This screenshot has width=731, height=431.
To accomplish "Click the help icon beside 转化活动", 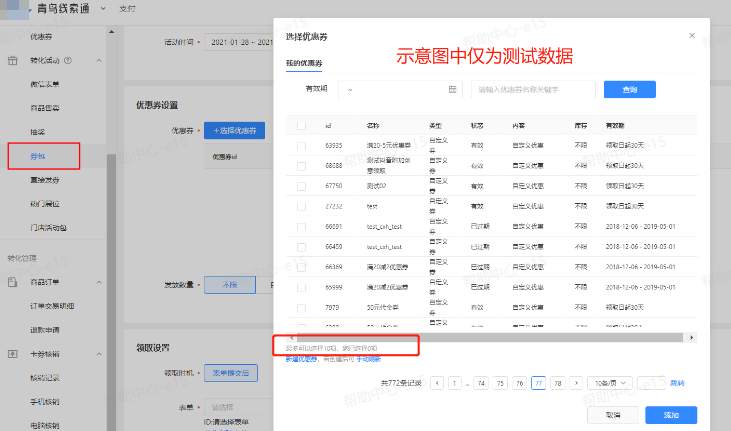I will coord(68,60).
